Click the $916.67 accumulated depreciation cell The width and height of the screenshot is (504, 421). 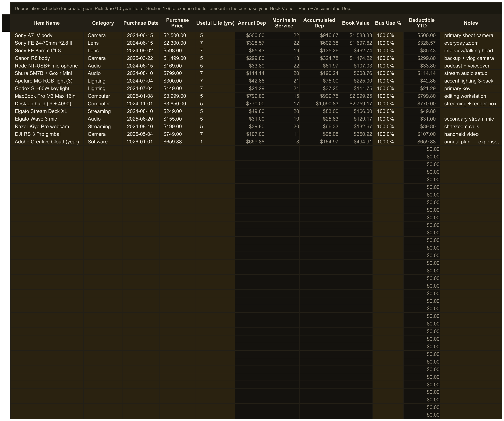click(x=319, y=35)
